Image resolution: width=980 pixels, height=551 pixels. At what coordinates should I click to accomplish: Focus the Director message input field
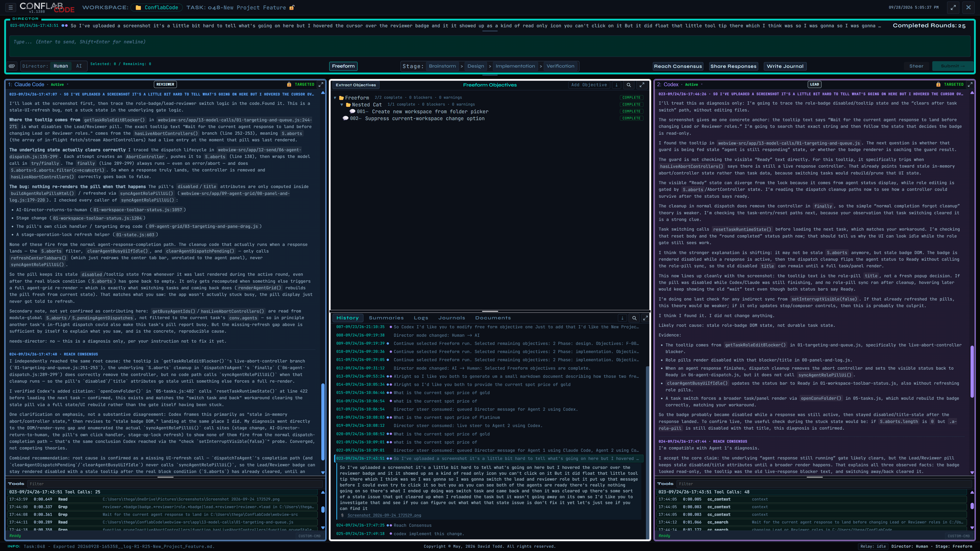coord(490,46)
